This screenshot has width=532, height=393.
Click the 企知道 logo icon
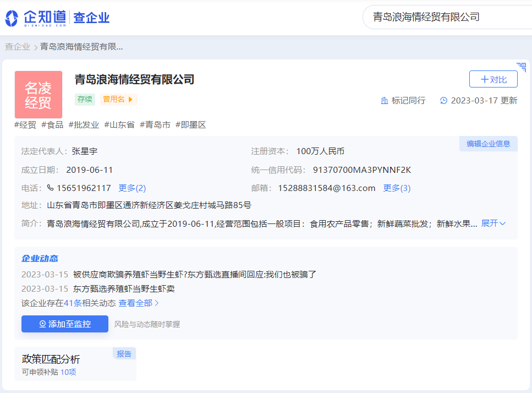click(12, 18)
